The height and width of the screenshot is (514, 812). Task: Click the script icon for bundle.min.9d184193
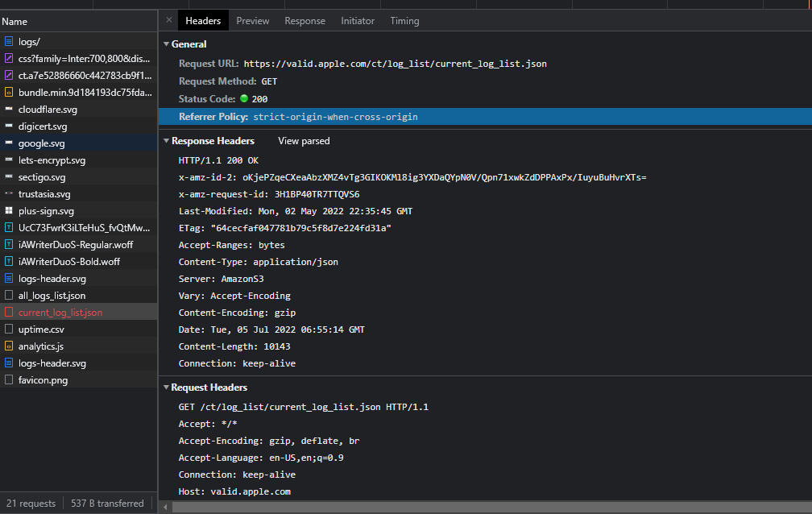(x=9, y=92)
